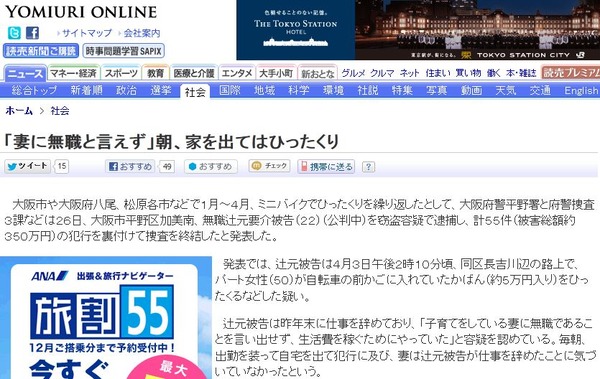This screenshot has width=600, height=379.
Task: Click ホーム breadcrumb link
Action: [x=19, y=111]
